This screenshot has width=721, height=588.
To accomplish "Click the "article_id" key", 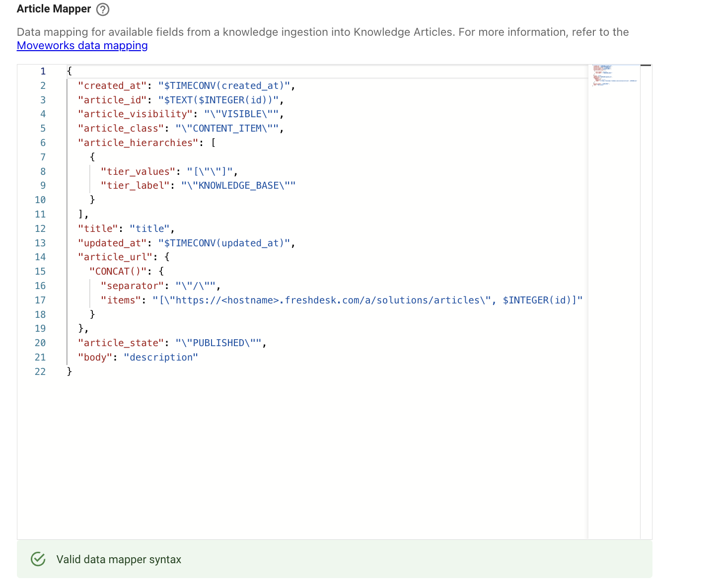I will pyautogui.click(x=112, y=100).
